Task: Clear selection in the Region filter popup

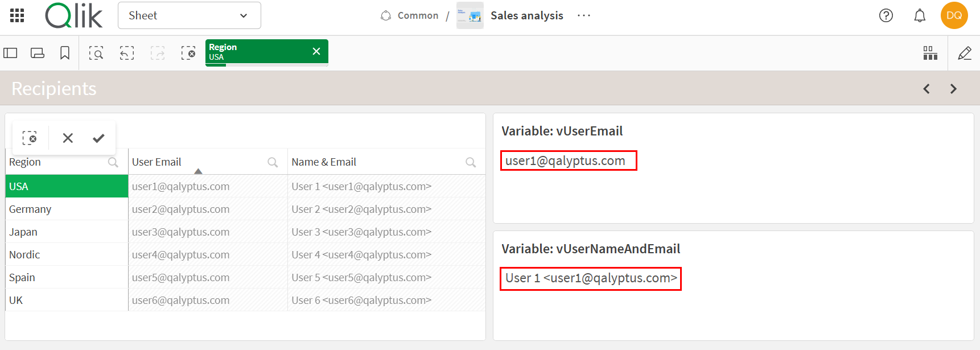Action: pos(30,138)
